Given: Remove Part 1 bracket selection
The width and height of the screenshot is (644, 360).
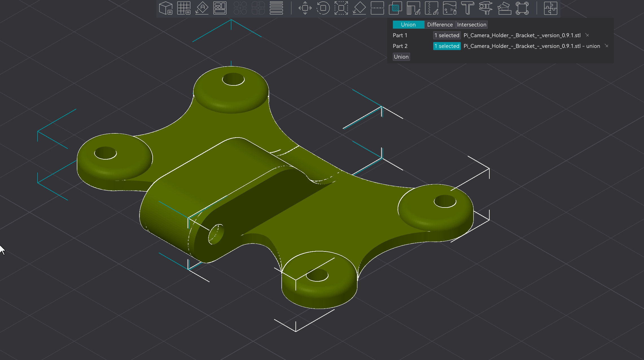Looking at the screenshot, I should [587, 35].
